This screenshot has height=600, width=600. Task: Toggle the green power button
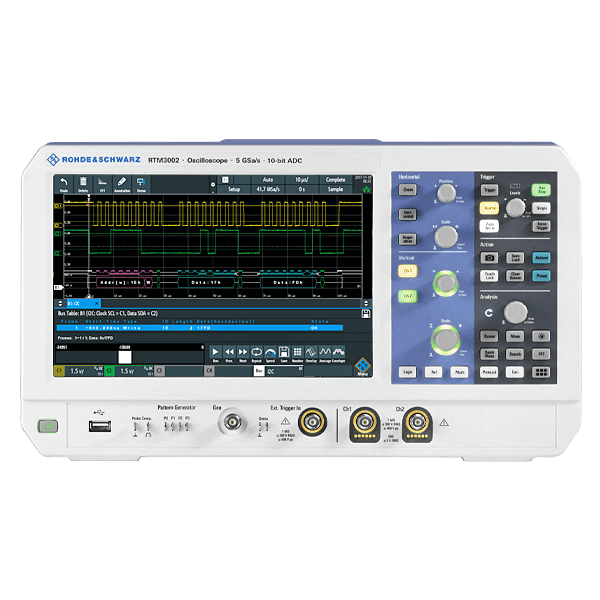pyautogui.click(x=48, y=426)
